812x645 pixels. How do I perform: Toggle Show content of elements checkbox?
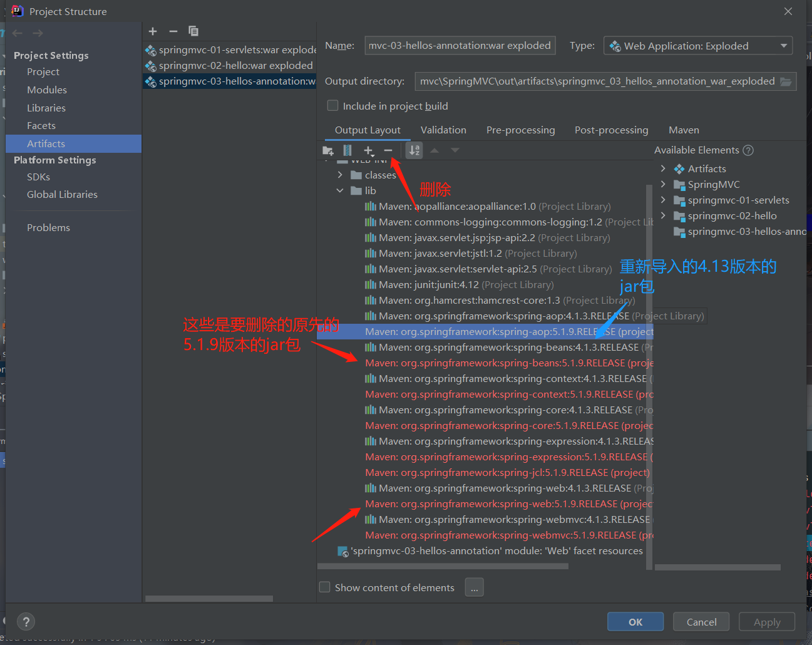pos(325,587)
